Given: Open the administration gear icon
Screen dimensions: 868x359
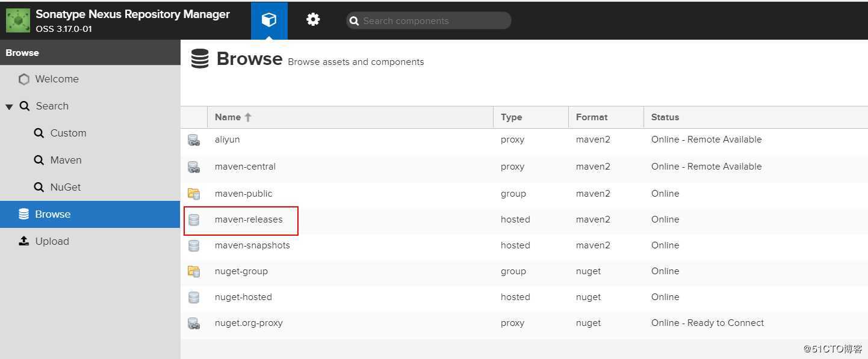Looking at the screenshot, I should (x=313, y=20).
